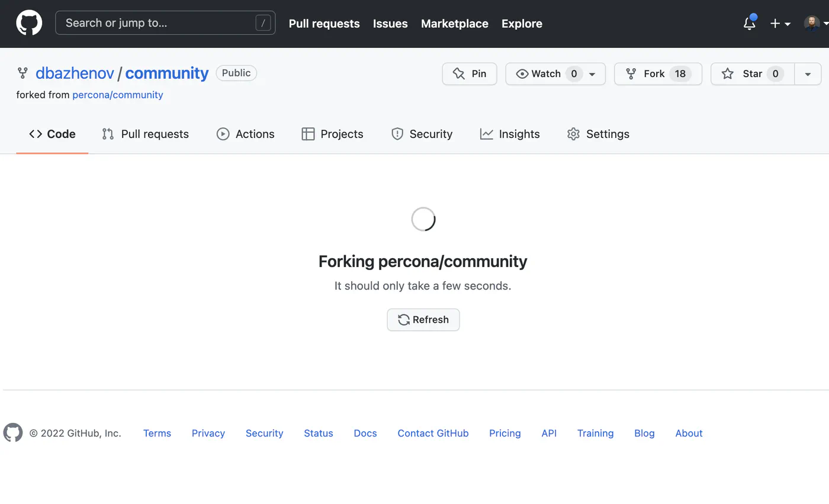Open the Blog footer link
The height and width of the screenshot is (504, 829).
point(644,434)
